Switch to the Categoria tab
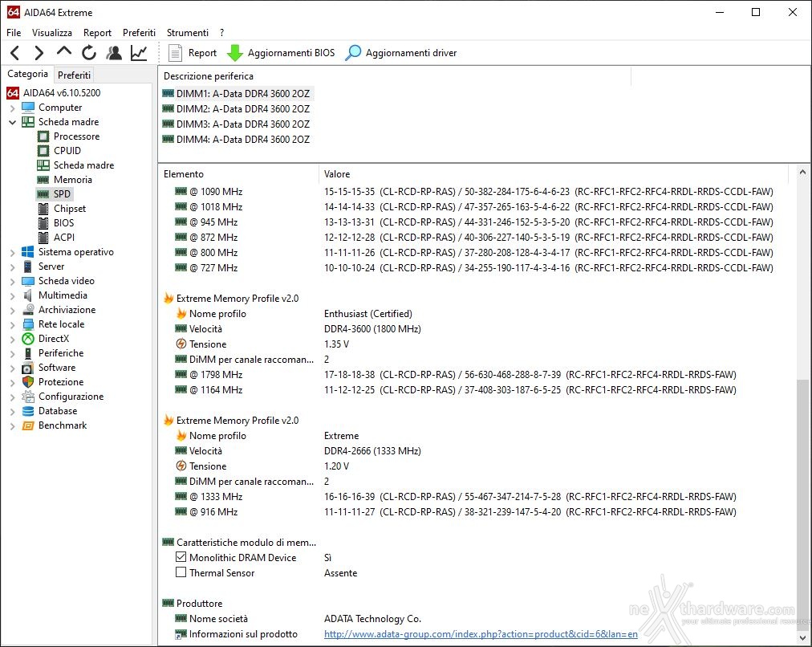The image size is (812, 647). 27,74
